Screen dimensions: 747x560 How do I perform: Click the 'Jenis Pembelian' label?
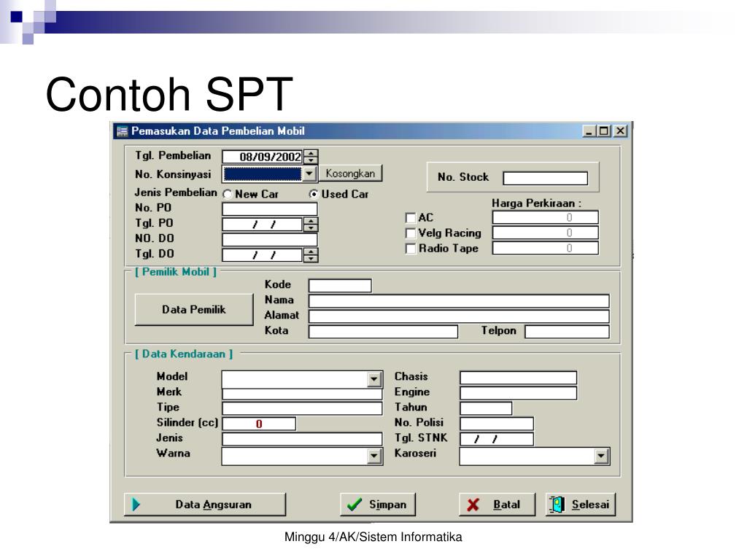(176, 192)
